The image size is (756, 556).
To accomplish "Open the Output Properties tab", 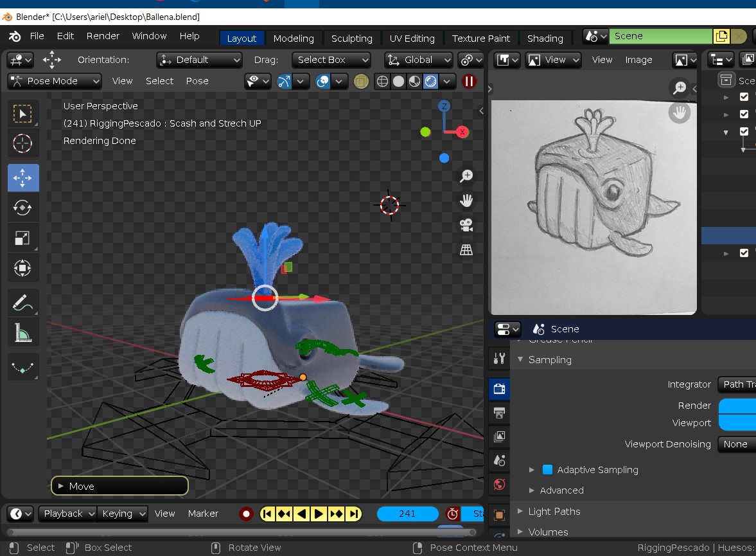I will [x=498, y=413].
